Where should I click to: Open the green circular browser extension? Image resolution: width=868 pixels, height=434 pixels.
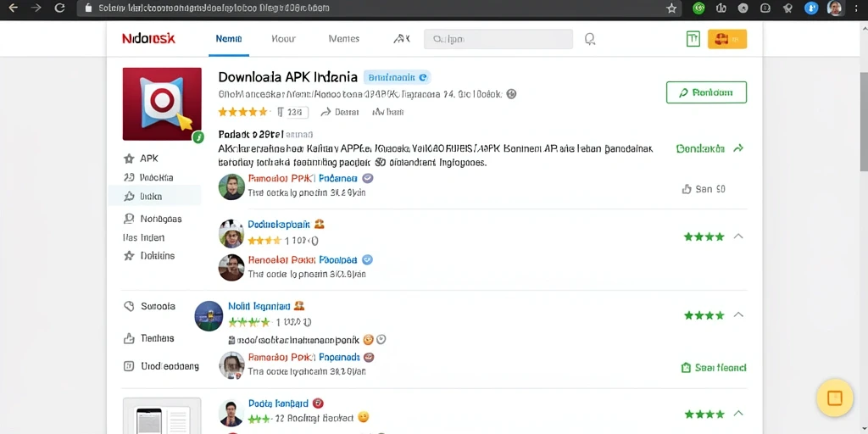tap(698, 8)
